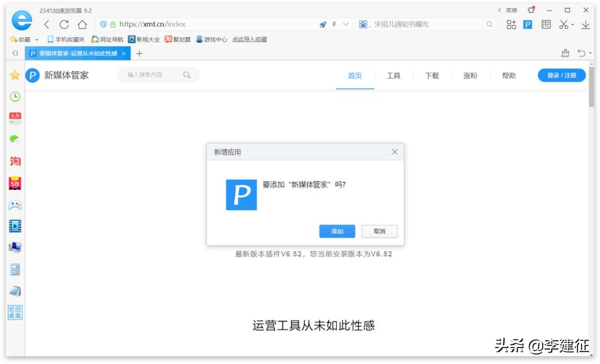Take a screenshot with the scissors icon

pyautogui.click(x=562, y=24)
